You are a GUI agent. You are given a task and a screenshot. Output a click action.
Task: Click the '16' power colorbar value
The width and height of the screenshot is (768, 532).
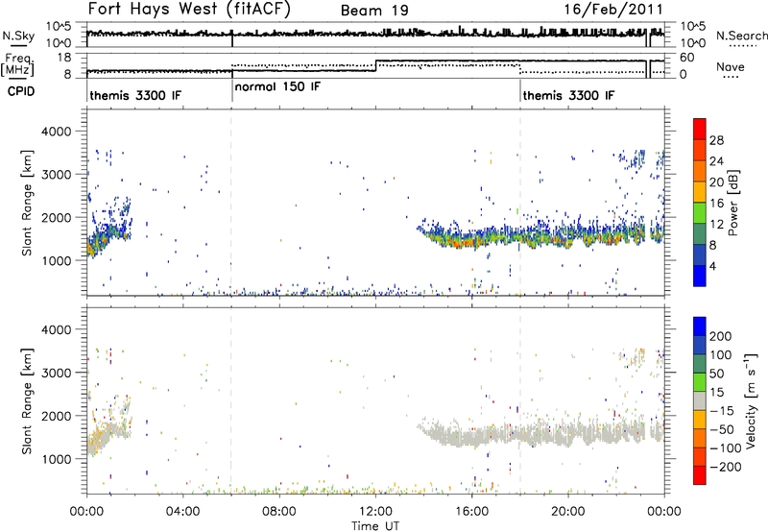tap(716, 204)
